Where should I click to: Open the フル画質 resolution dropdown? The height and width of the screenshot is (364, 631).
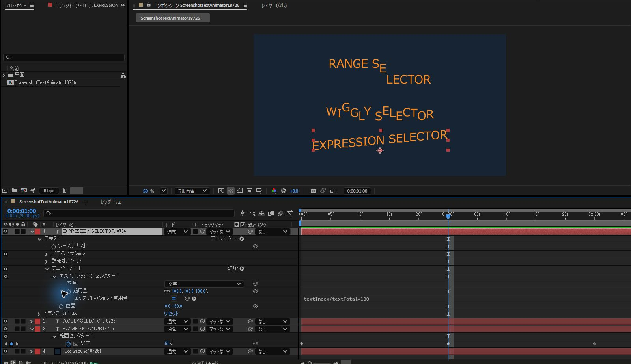tap(192, 191)
